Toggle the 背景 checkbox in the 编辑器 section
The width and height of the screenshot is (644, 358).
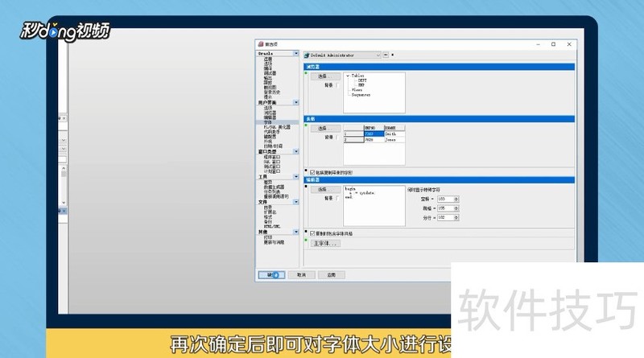(x=337, y=198)
